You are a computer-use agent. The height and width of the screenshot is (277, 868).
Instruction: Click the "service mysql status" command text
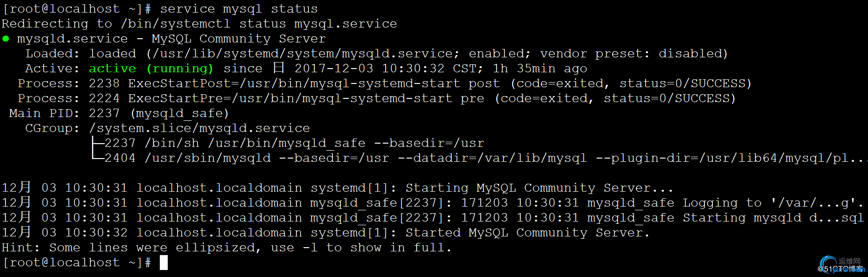point(239,9)
